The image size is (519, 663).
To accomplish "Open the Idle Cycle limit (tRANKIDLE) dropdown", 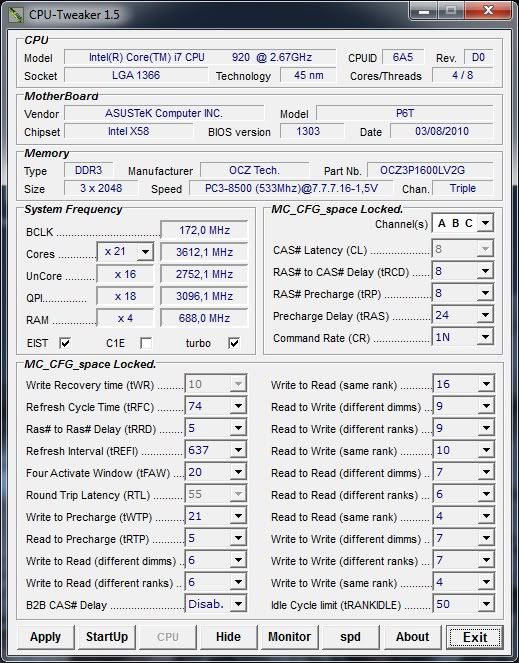I will pos(486,604).
